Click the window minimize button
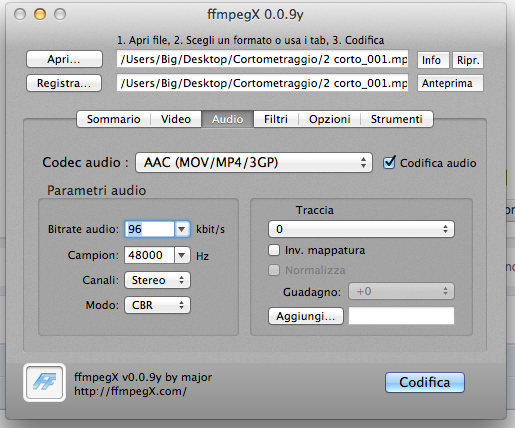The width and height of the screenshot is (515, 428). tap(40, 14)
